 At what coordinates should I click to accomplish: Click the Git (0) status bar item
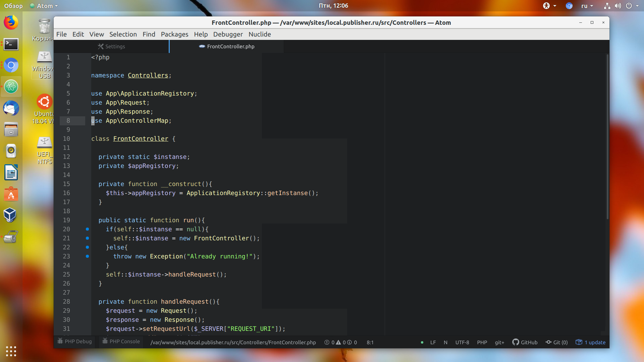click(557, 342)
